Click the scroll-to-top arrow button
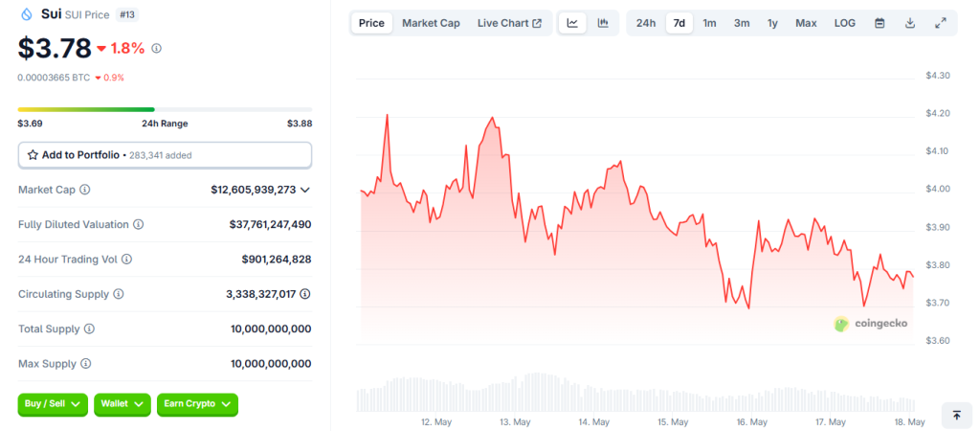980x431 pixels. pyautogui.click(x=956, y=415)
